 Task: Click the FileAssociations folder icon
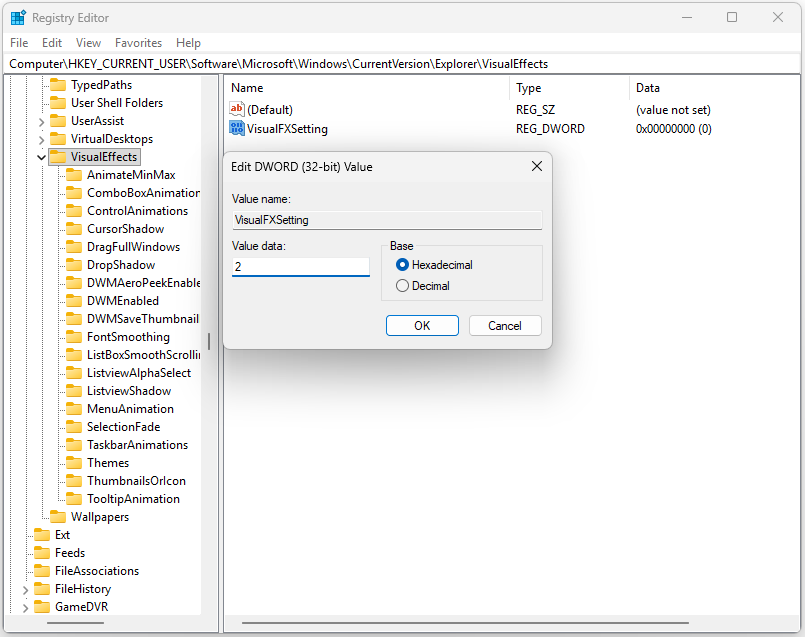42,571
